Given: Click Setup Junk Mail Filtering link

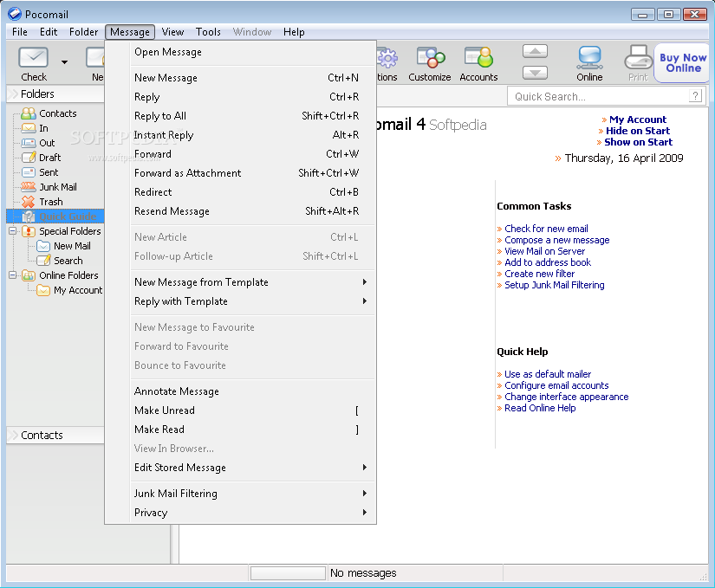Looking at the screenshot, I should [555, 285].
